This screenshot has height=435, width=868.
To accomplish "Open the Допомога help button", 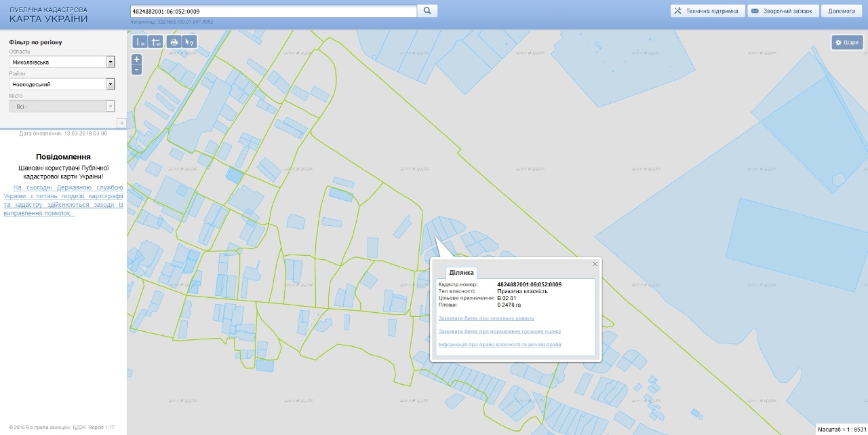I will tap(842, 11).
